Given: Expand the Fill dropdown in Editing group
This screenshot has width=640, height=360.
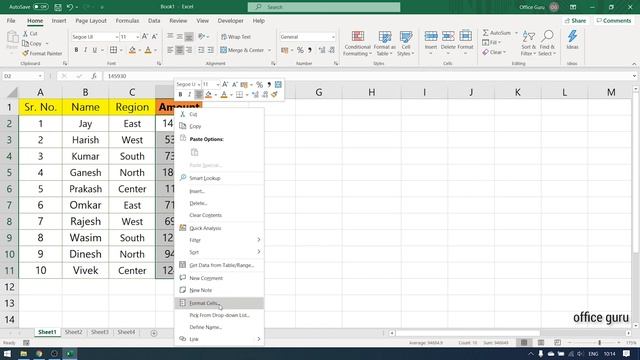Looking at the screenshot, I should 499,42.
